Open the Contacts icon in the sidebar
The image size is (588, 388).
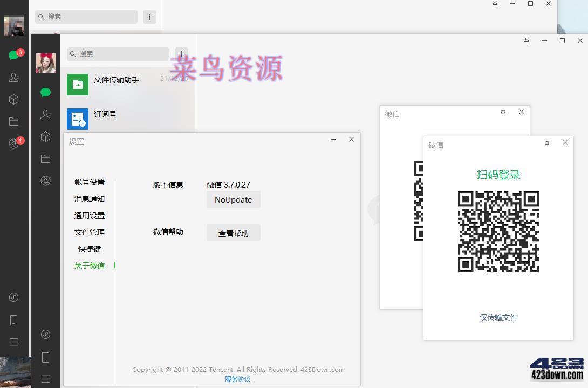coord(46,114)
